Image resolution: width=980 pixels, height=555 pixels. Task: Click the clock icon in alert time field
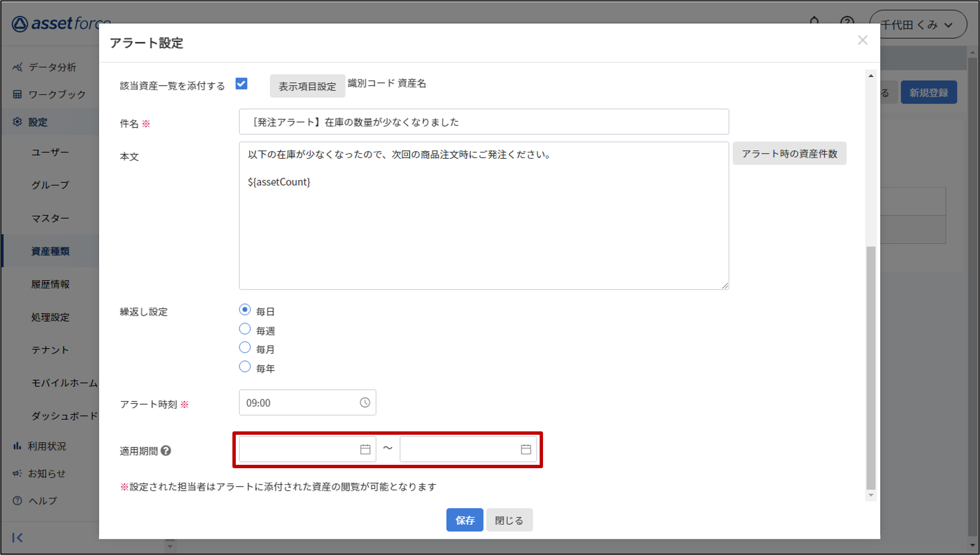[x=365, y=402]
